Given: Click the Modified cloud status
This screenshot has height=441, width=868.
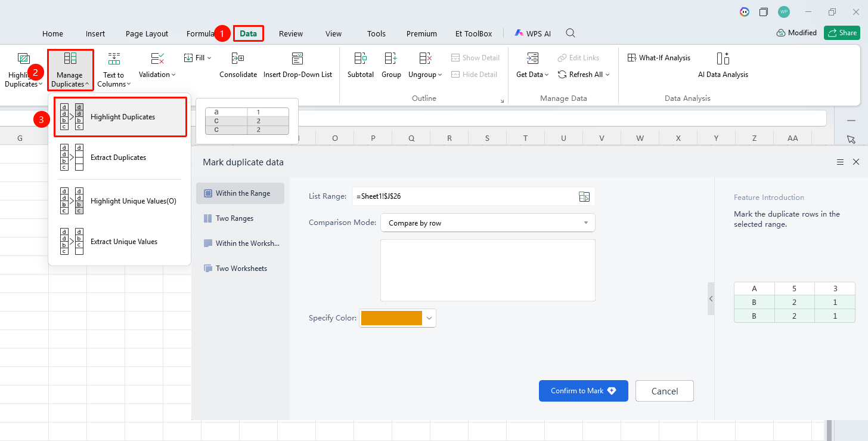Looking at the screenshot, I should (x=796, y=33).
